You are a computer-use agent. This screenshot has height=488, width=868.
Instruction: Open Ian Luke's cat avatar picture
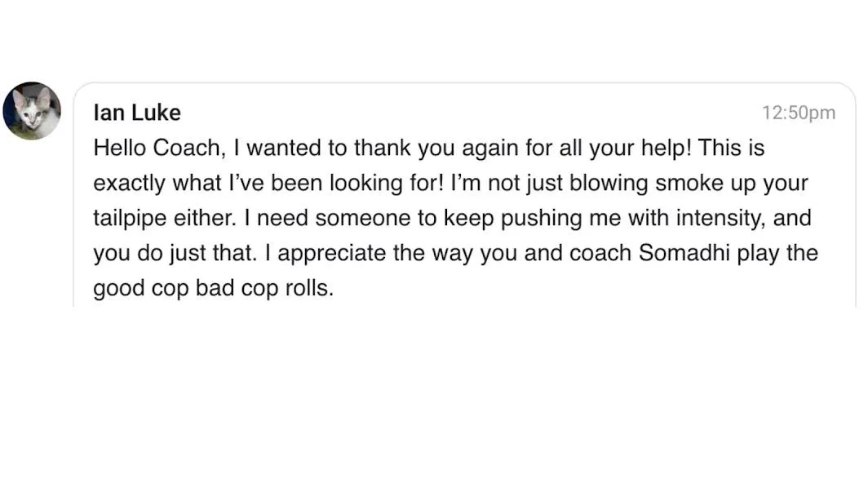32,111
